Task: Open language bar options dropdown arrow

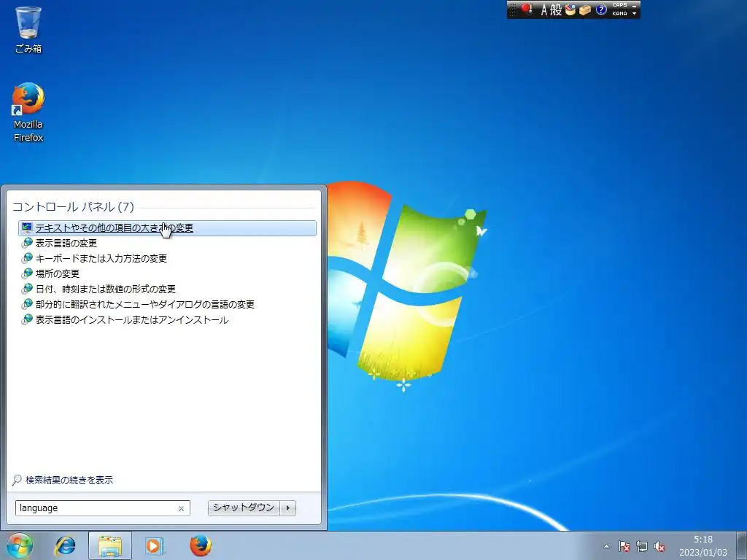Action: 634,13
